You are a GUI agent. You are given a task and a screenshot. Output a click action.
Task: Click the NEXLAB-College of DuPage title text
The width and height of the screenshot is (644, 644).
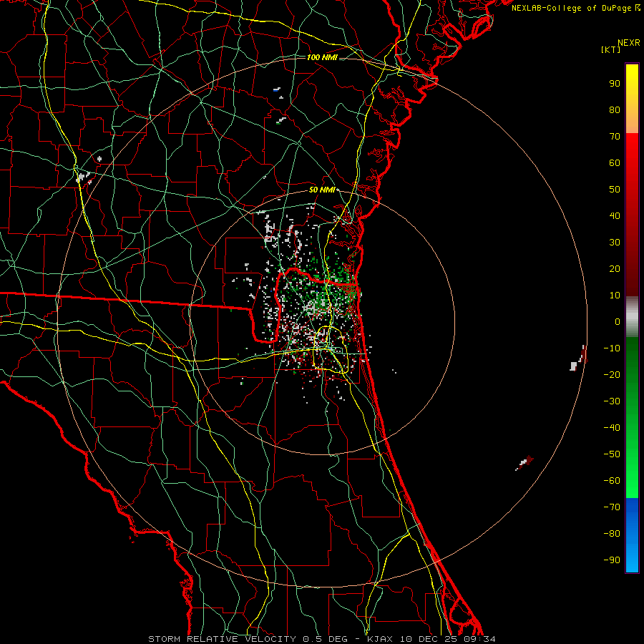576,8
